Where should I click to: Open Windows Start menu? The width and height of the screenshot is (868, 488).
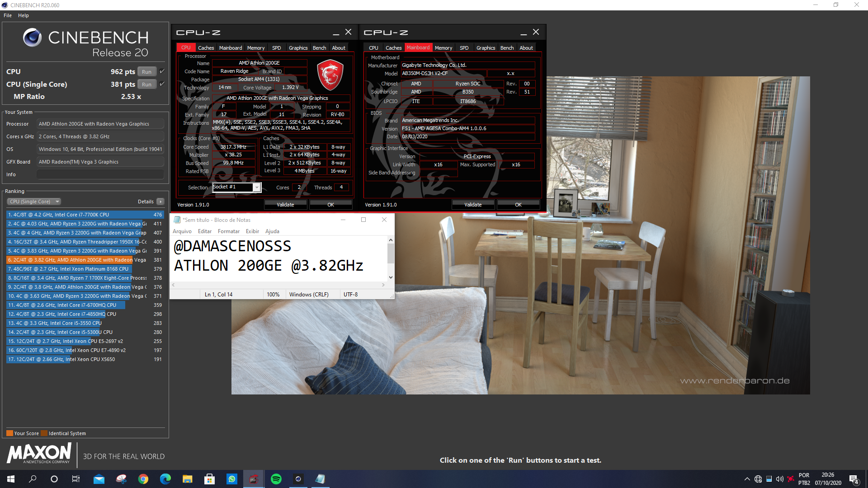pyautogui.click(x=11, y=479)
